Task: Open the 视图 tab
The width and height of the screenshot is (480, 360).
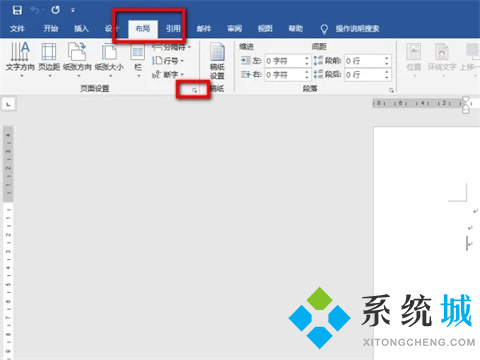Action: point(265,29)
